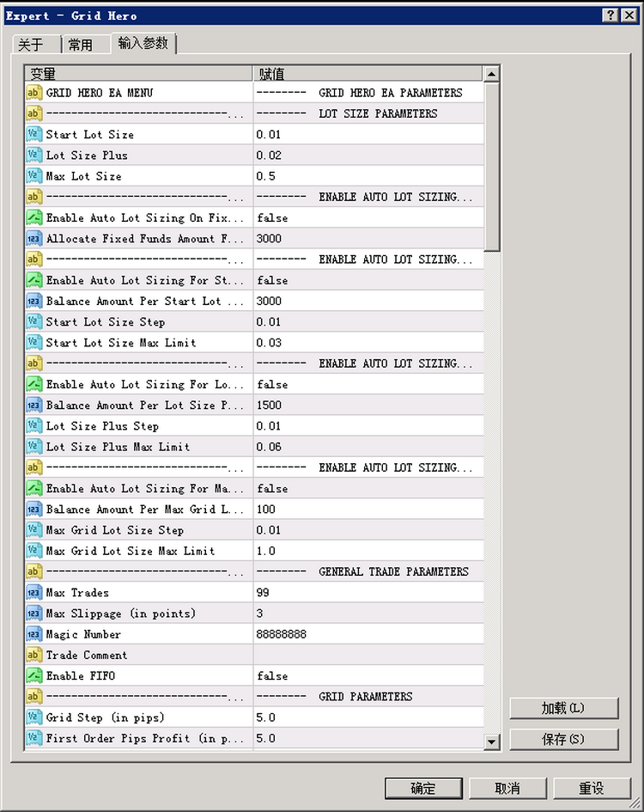
Task: Click the integer icon for Balance Amount Per Start Lot
Action: click(33, 301)
